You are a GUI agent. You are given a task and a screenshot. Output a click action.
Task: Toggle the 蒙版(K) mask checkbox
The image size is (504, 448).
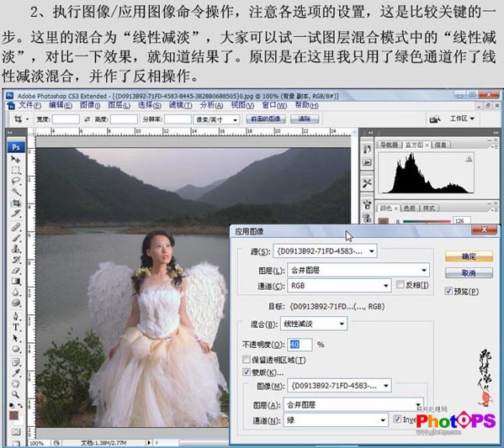247,372
